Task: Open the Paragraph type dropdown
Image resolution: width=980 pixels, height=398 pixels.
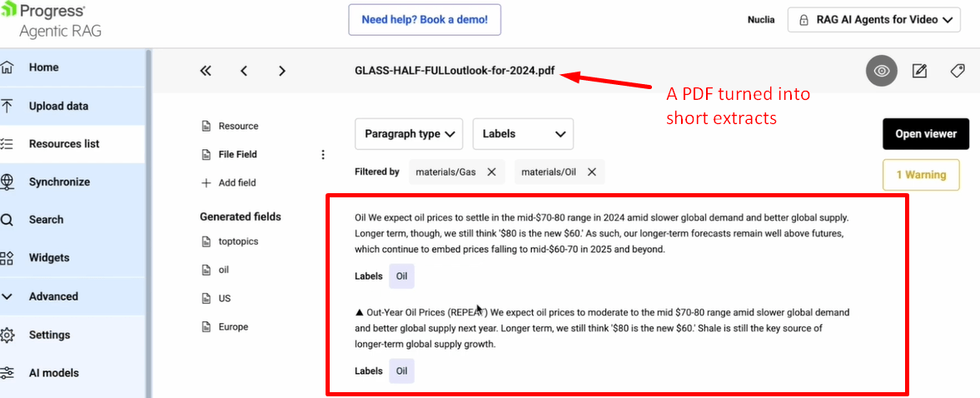Action: pyautogui.click(x=409, y=133)
